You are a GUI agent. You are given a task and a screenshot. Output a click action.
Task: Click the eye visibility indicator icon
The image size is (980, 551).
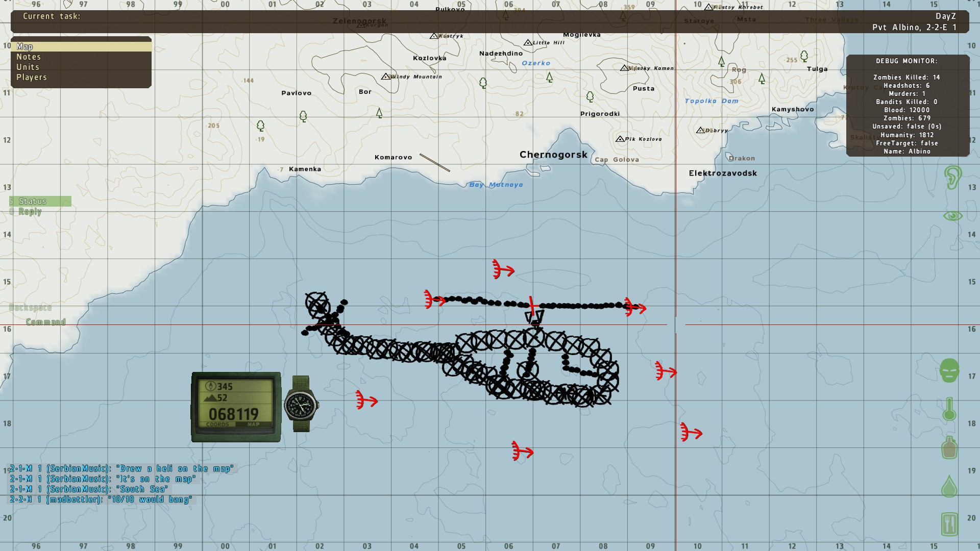click(x=952, y=216)
